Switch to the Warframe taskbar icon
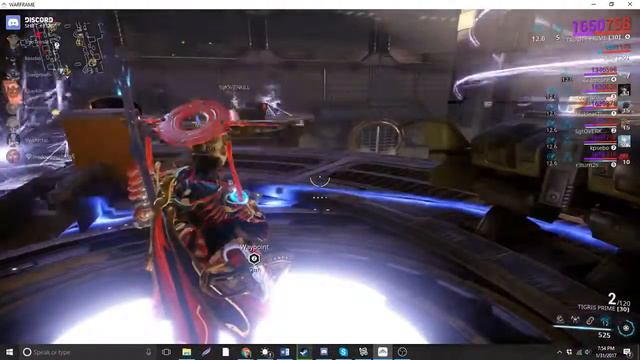Screen dimensions: 640x360 [x=382, y=352]
